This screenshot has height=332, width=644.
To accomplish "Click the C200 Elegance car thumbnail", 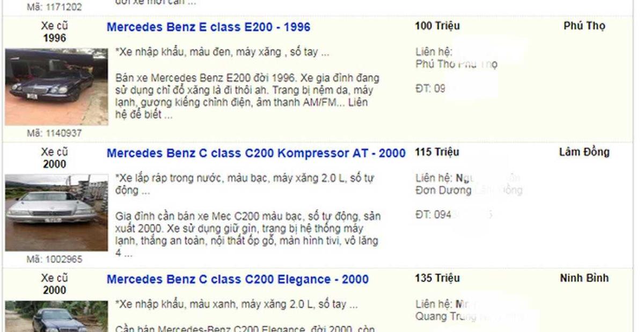I will [56, 317].
